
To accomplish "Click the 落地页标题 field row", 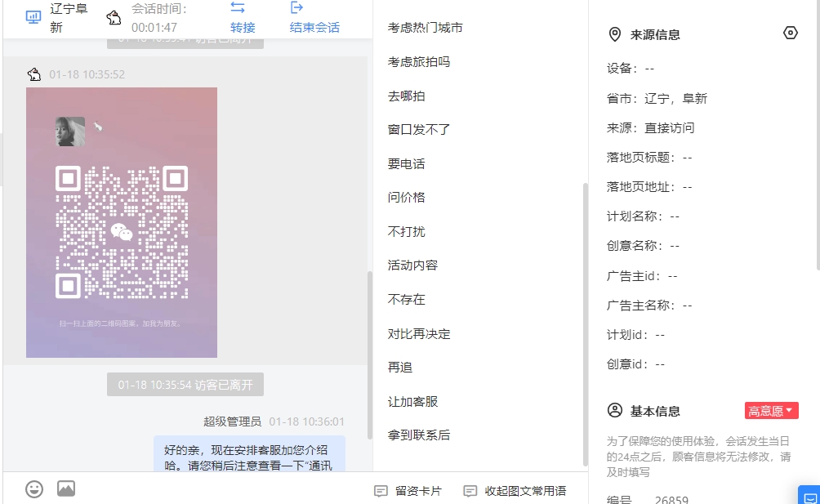I will (649, 158).
